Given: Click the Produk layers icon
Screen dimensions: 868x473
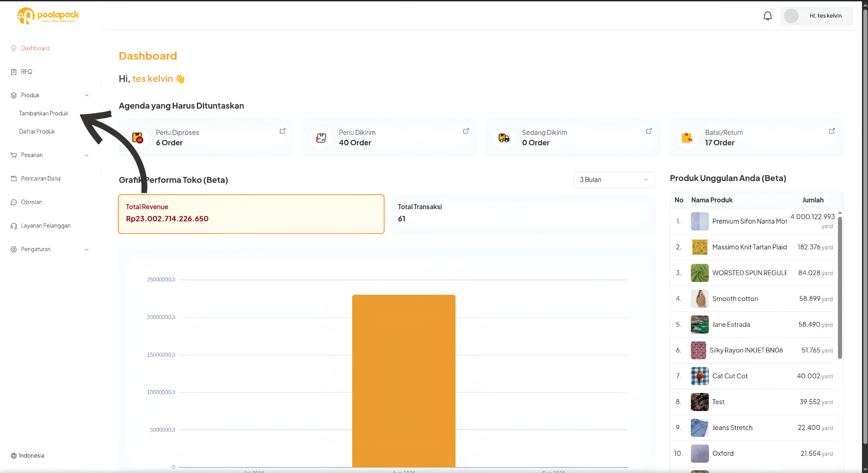Looking at the screenshot, I should tap(14, 95).
